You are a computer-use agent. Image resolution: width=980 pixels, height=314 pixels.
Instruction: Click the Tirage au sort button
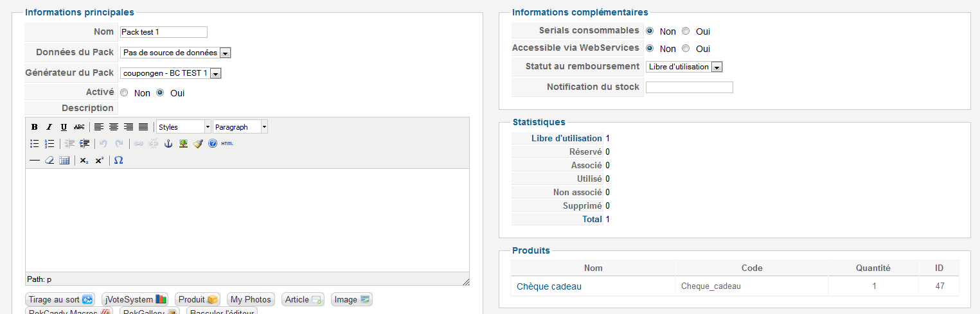tap(60, 300)
